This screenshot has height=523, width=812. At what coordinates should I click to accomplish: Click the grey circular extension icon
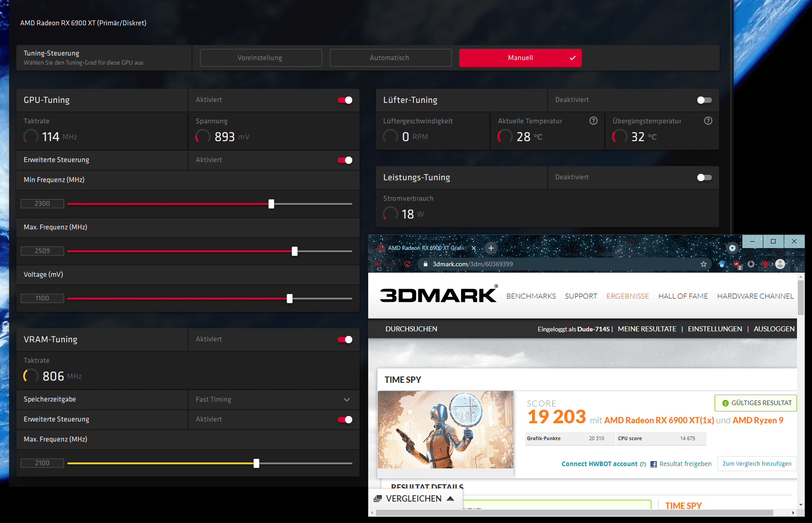[x=751, y=264]
